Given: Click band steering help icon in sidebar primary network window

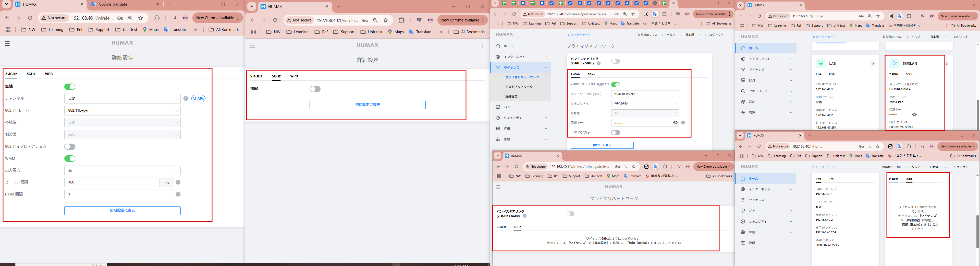Looking at the screenshot, I should (598, 64).
